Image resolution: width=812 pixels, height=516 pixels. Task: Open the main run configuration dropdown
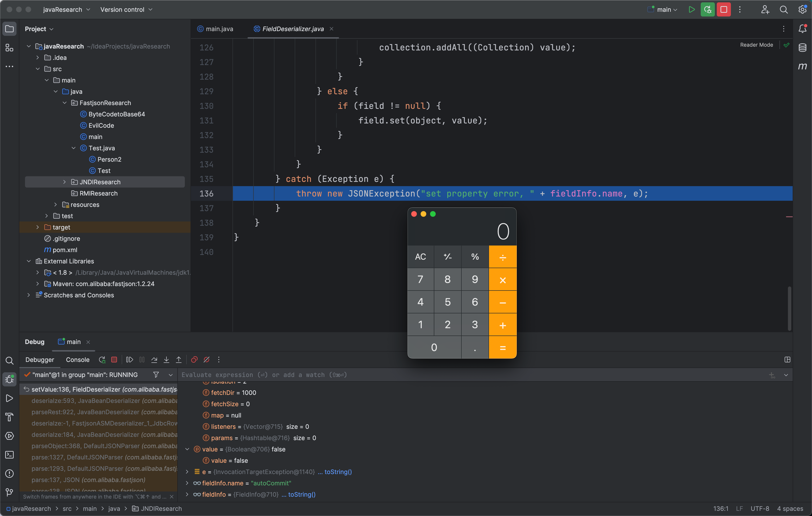(662, 9)
